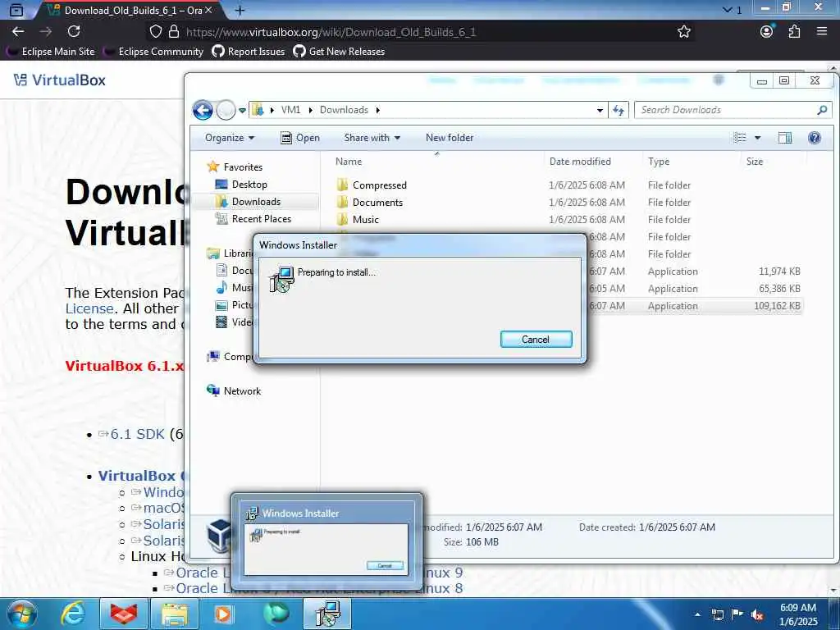840x630 pixels.
Task: Select Network in the navigation pane
Action: coord(234,391)
